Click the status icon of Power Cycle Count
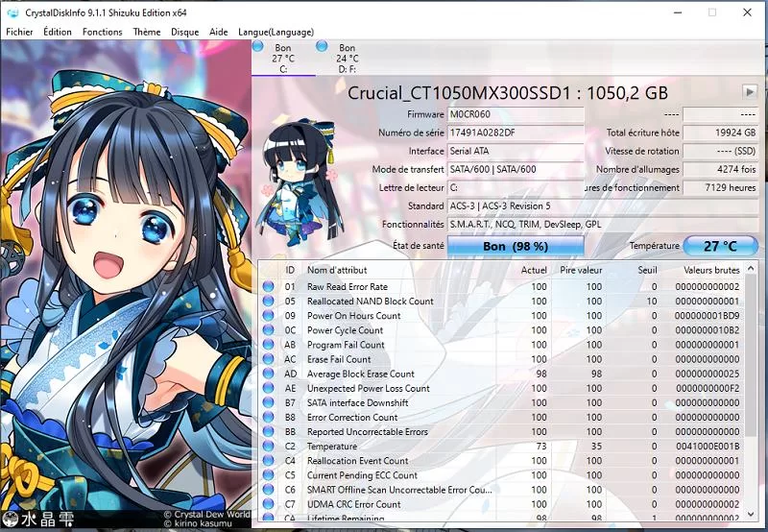Image resolution: width=768 pixels, height=532 pixels. click(x=269, y=330)
